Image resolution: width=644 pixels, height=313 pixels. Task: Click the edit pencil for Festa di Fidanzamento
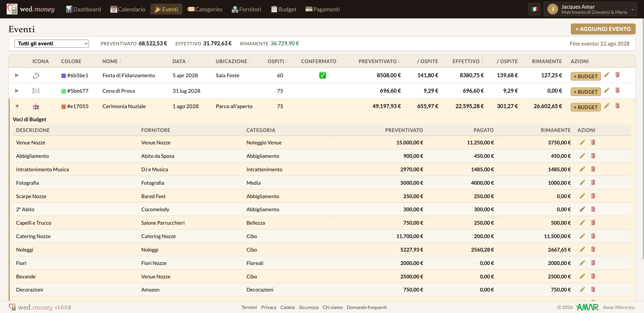[x=606, y=75]
